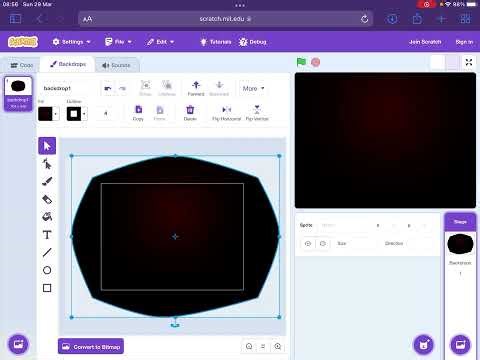Viewport: 480px width, 360px height.
Task: Open Safari sidebar
Action: (15, 19)
